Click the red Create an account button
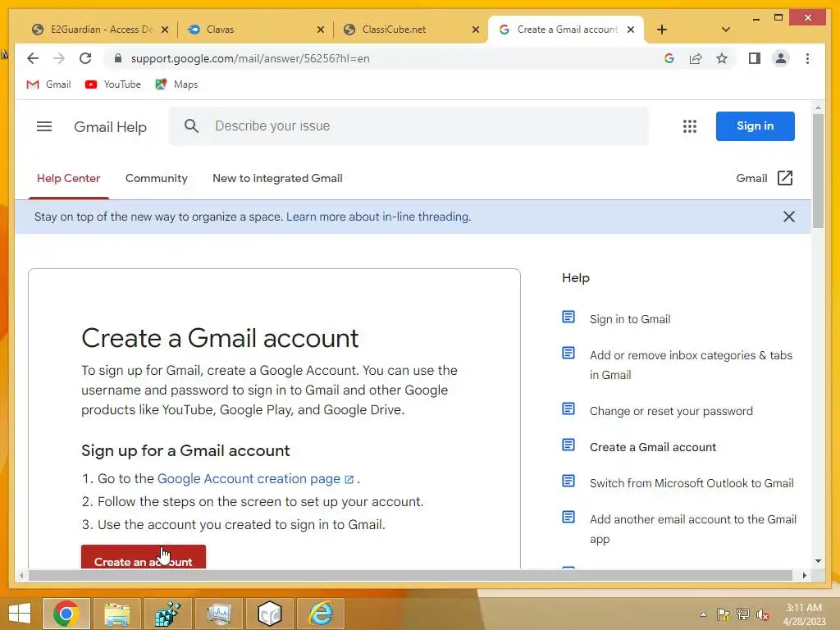Screen dimensions: 840x630 coord(144,557)
